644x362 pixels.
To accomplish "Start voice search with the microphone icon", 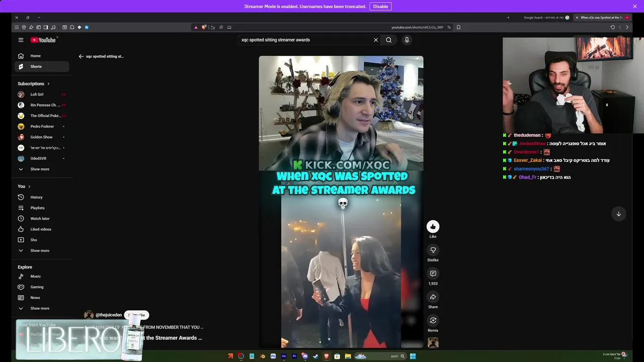I will tap(407, 40).
